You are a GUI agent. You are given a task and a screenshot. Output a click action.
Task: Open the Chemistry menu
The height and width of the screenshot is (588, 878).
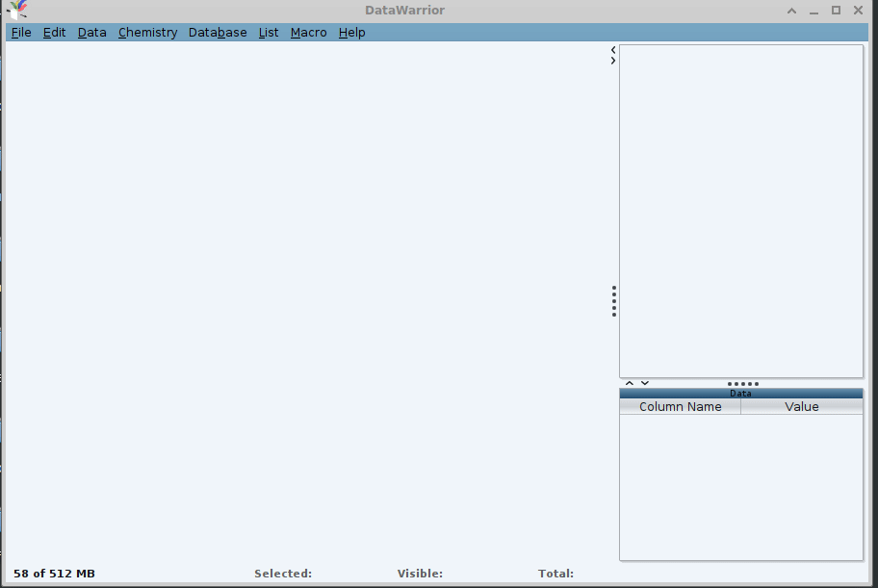pyautogui.click(x=147, y=33)
